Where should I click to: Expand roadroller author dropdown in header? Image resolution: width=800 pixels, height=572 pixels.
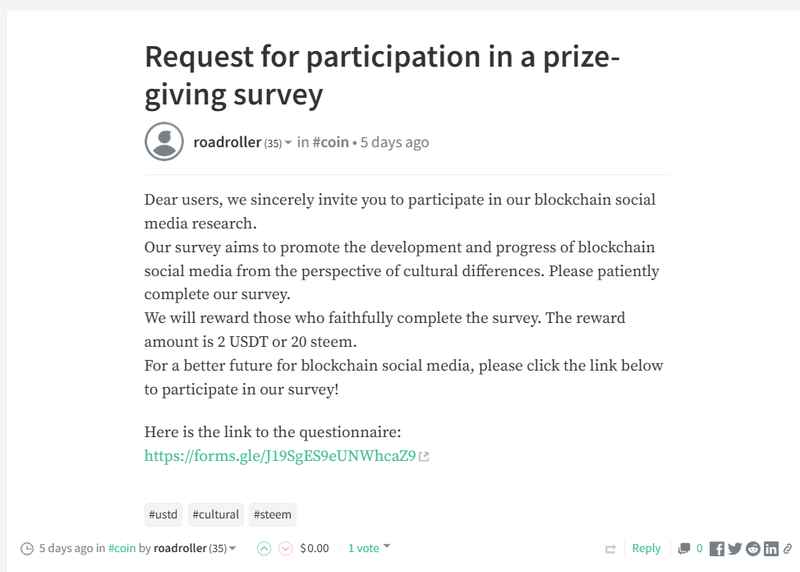coord(289,143)
